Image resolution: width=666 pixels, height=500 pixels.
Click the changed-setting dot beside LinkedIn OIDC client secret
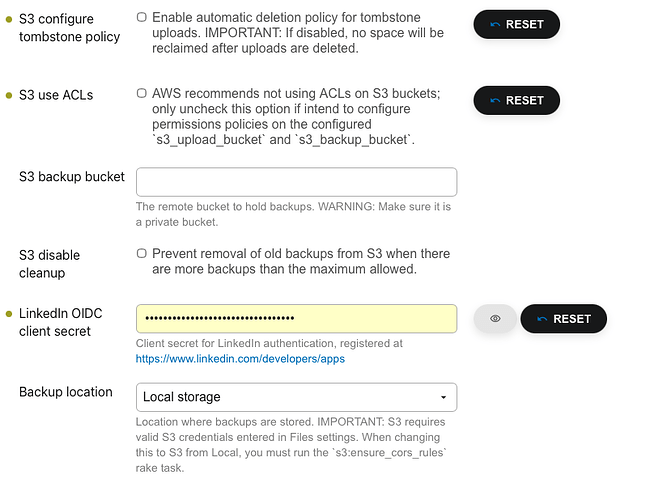point(9,314)
